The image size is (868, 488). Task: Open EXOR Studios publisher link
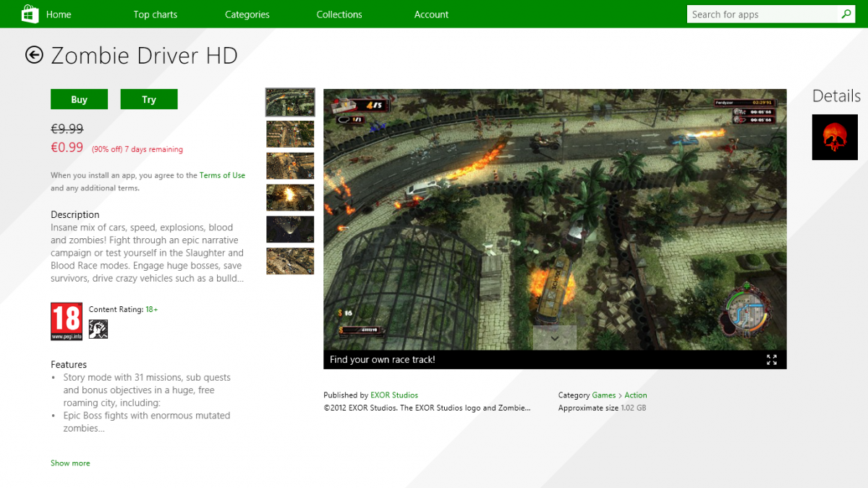394,395
